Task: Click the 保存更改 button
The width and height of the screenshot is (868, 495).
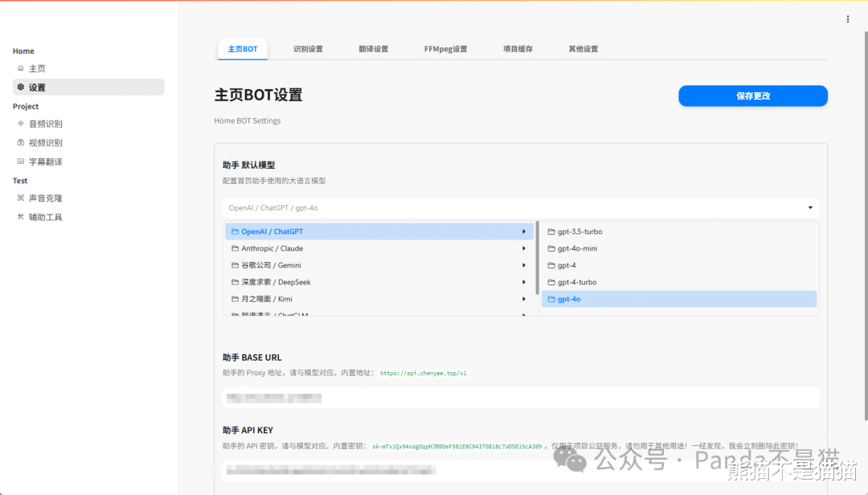Action: click(753, 96)
